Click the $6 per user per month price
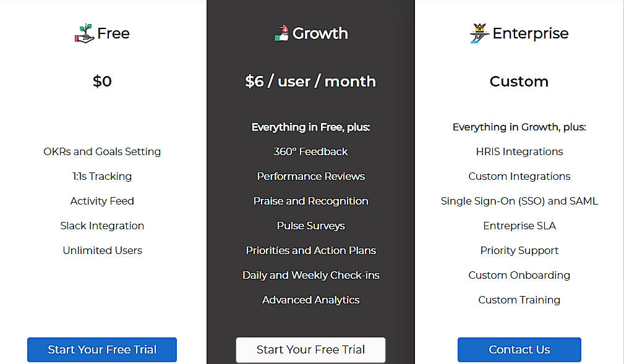Viewport: 624px width, 364px height. [310, 81]
